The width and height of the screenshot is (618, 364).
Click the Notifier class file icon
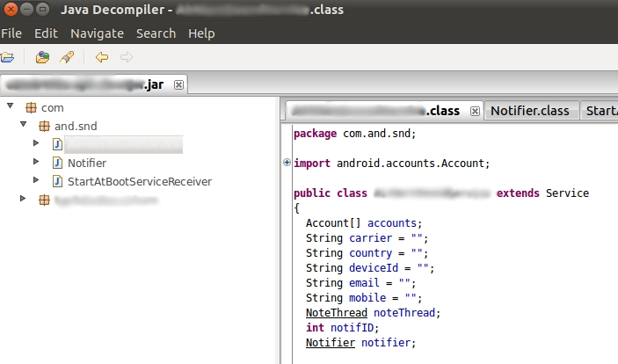pos(58,163)
